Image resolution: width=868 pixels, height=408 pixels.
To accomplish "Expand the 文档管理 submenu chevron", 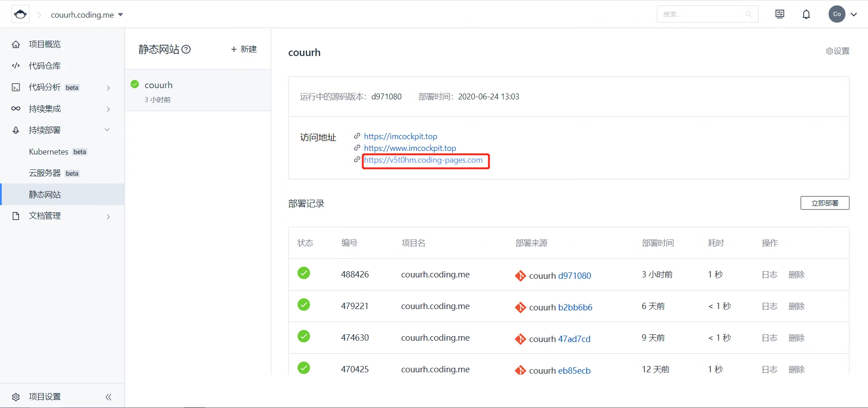I will click(x=108, y=216).
